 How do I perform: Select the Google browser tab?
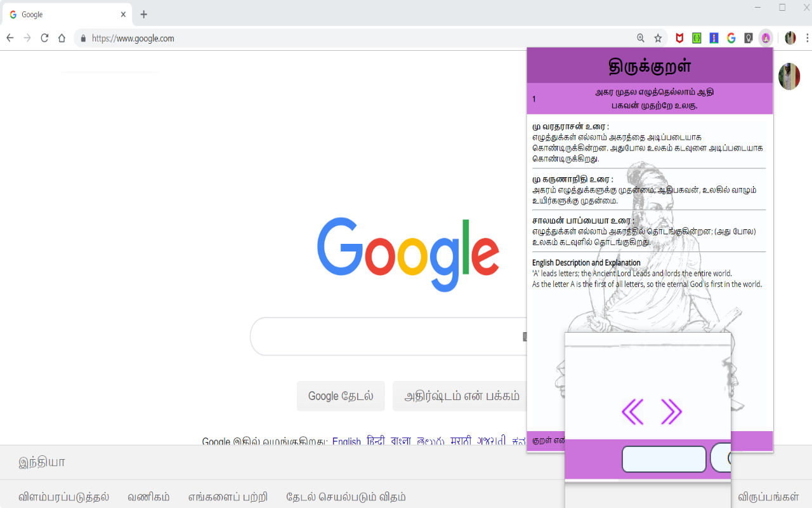click(x=69, y=15)
